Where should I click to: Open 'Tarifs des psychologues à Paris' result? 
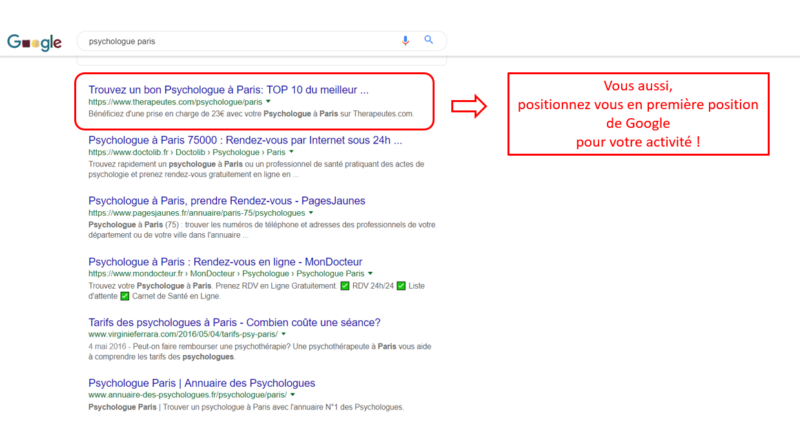click(x=234, y=323)
